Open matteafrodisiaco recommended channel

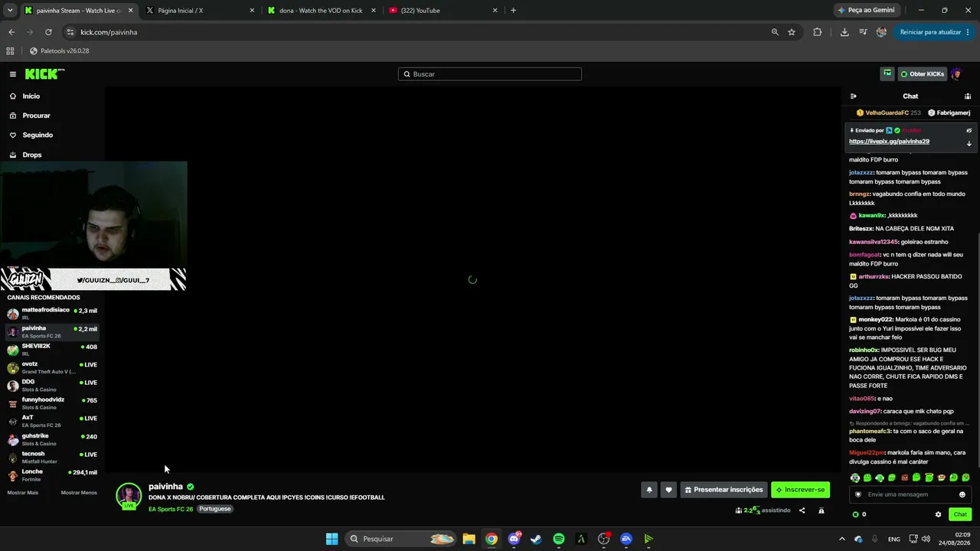(52, 314)
